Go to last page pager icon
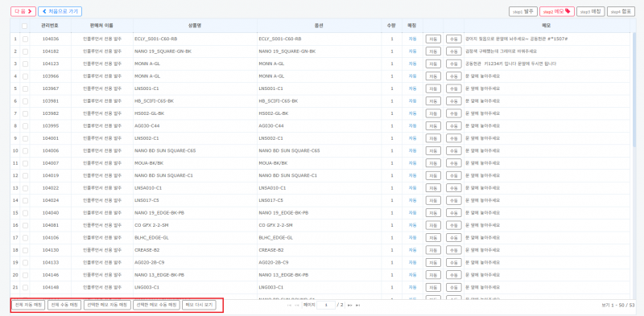Viewport: 644px width, 316px height. click(x=357, y=306)
